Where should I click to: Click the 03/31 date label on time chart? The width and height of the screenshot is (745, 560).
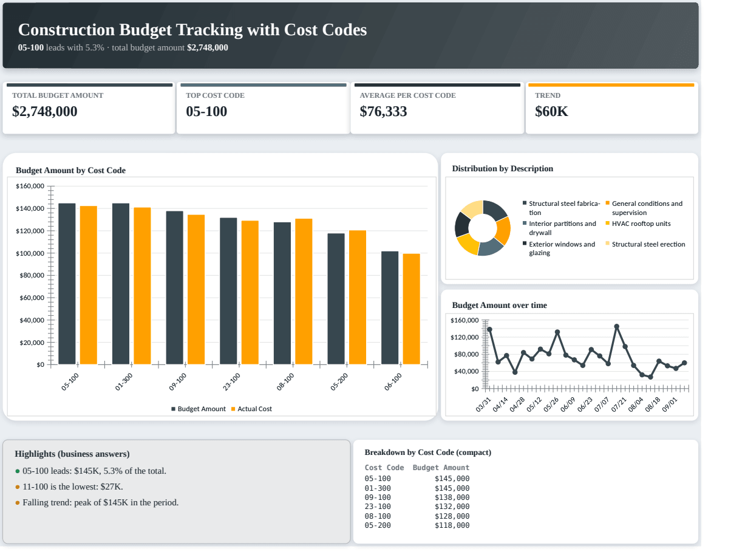[x=484, y=405]
